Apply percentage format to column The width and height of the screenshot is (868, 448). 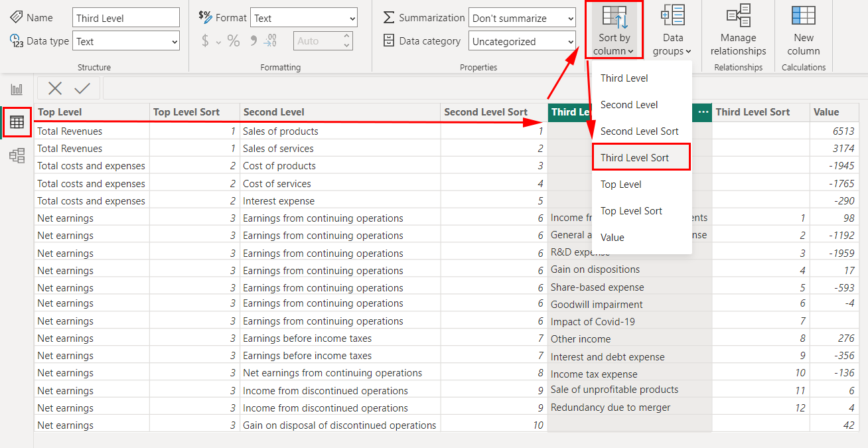(x=234, y=41)
